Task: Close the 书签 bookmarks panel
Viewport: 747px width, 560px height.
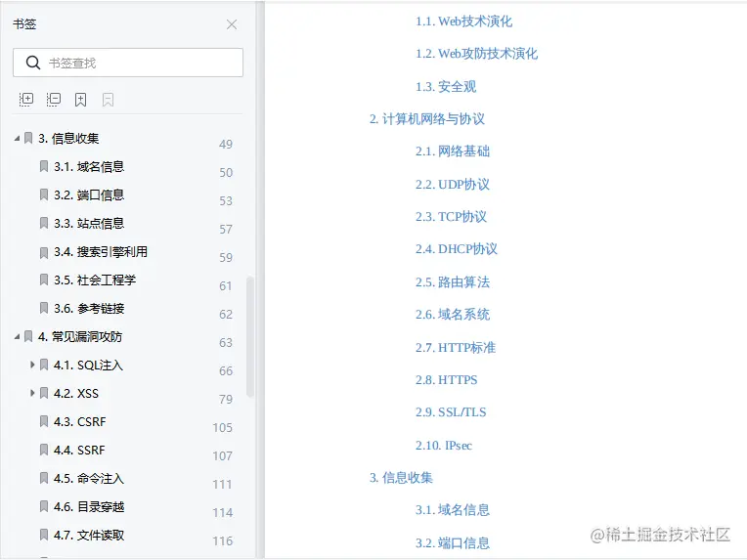Action: click(232, 24)
